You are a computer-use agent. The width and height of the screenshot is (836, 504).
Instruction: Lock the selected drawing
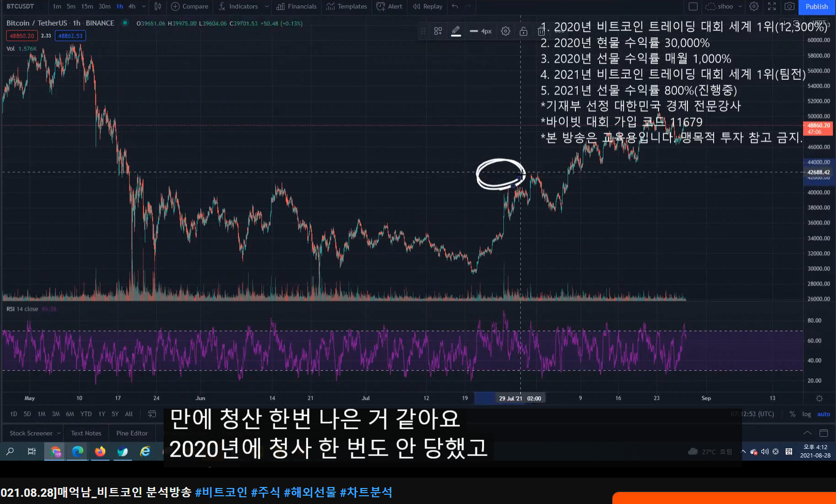pyautogui.click(x=523, y=31)
